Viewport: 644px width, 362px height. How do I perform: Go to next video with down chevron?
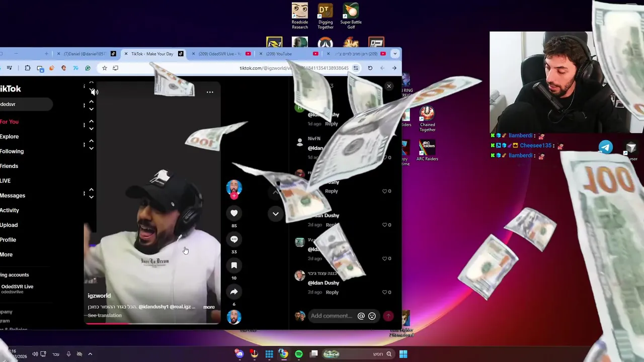(x=276, y=214)
